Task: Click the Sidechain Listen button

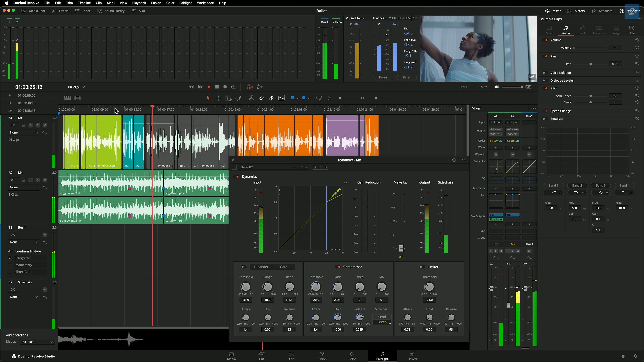Action: [x=382, y=322]
